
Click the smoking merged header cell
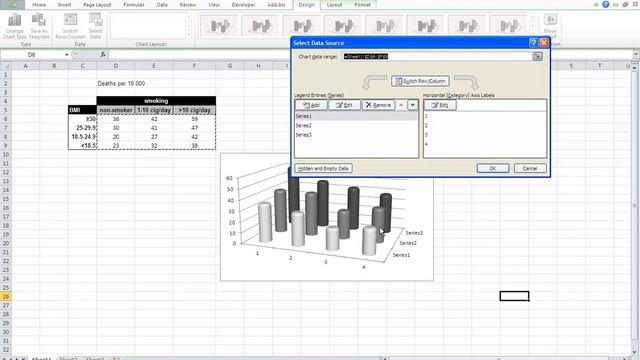pos(156,101)
